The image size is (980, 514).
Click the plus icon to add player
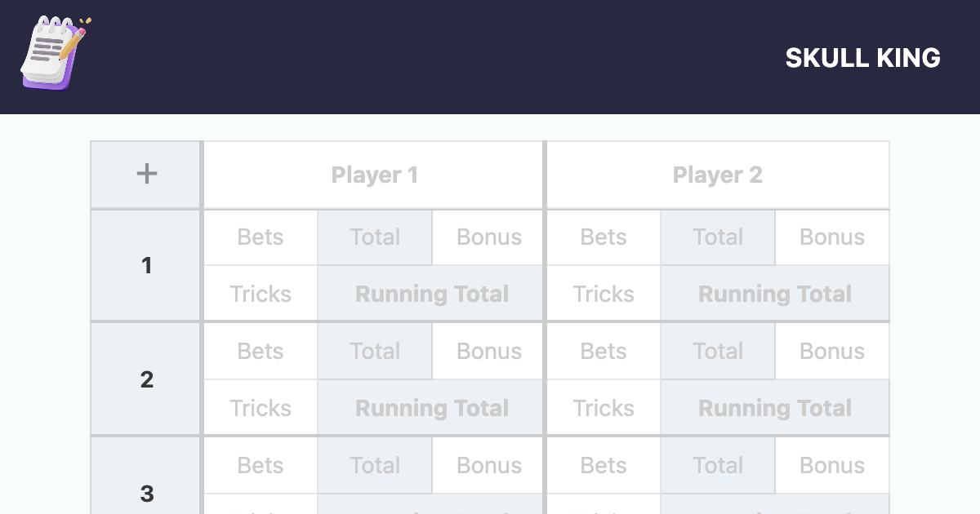146,174
